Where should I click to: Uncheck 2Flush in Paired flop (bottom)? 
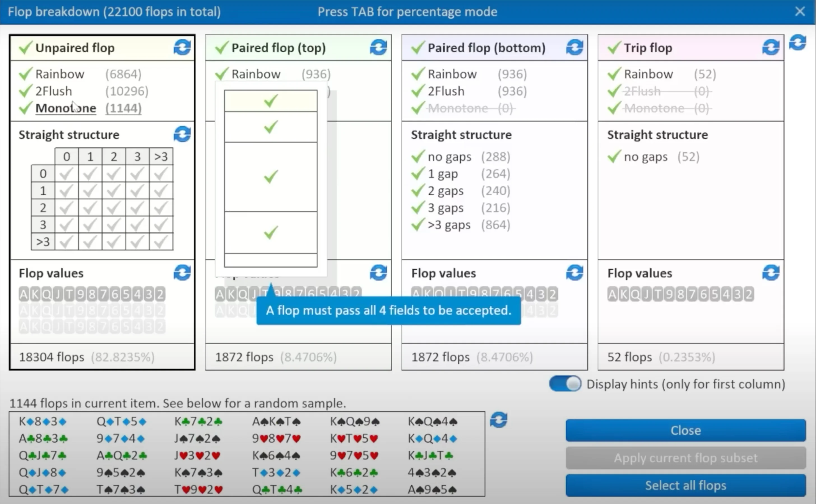pyautogui.click(x=418, y=91)
